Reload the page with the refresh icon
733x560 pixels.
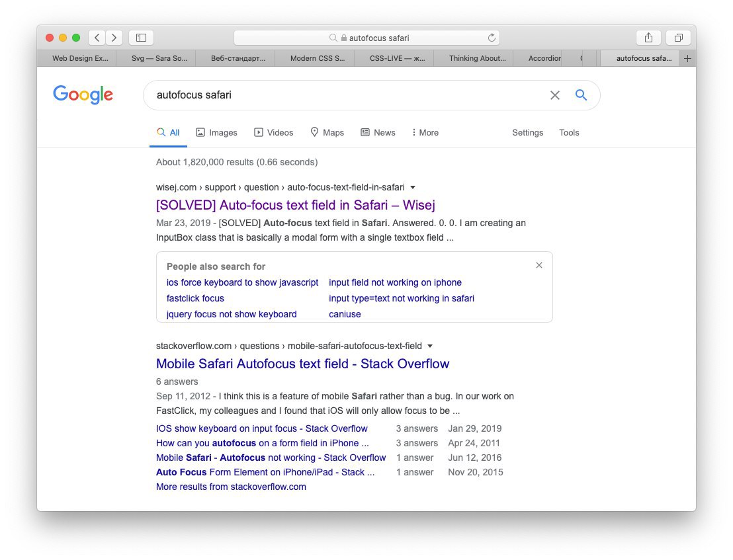[x=492, y=38]
